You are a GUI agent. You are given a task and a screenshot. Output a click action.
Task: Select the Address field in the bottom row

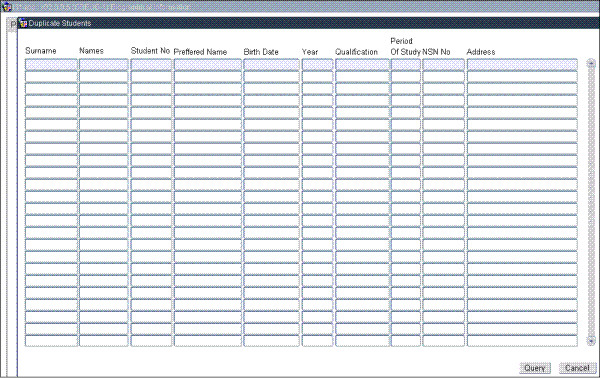tap(522, 341)
